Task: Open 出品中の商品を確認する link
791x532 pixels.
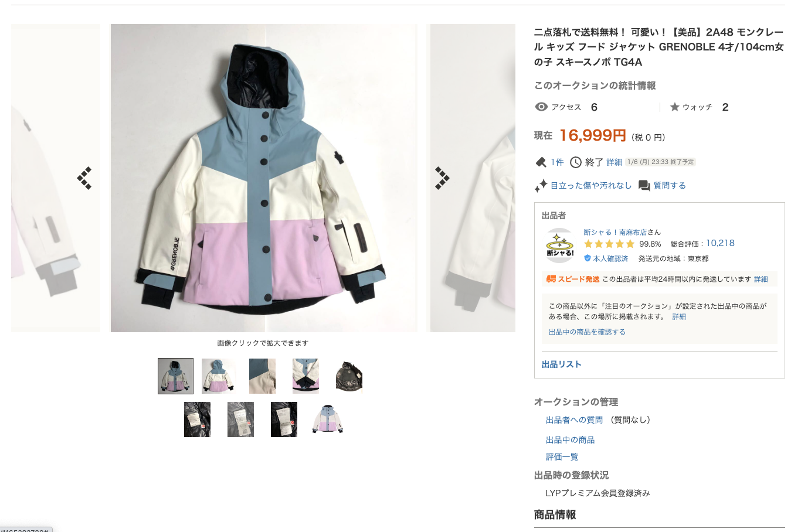Action: click(587, 332)
